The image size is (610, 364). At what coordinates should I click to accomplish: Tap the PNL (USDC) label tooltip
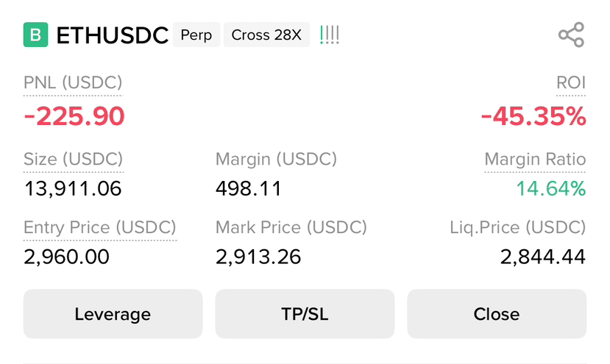[x=73, y=83]
